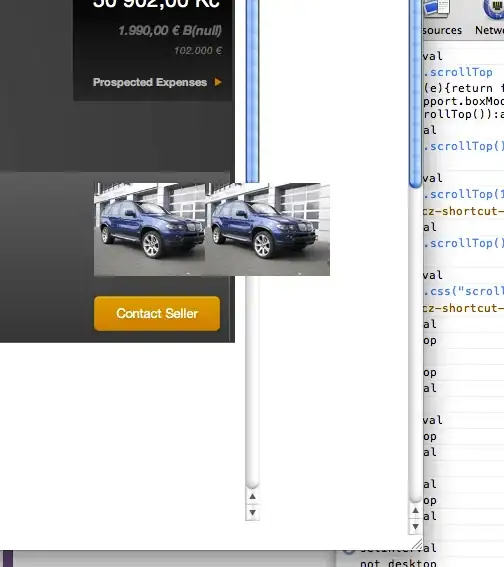Select the right BMW car thumbnail
Image resolution: width=504 pixels, height=567 pixels.
(x=268, y=229)
